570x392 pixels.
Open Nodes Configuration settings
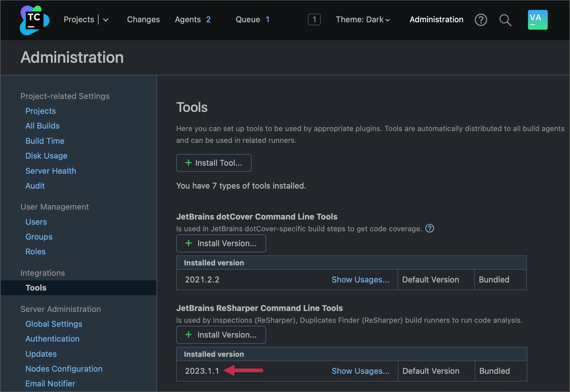tap(64, 369)
